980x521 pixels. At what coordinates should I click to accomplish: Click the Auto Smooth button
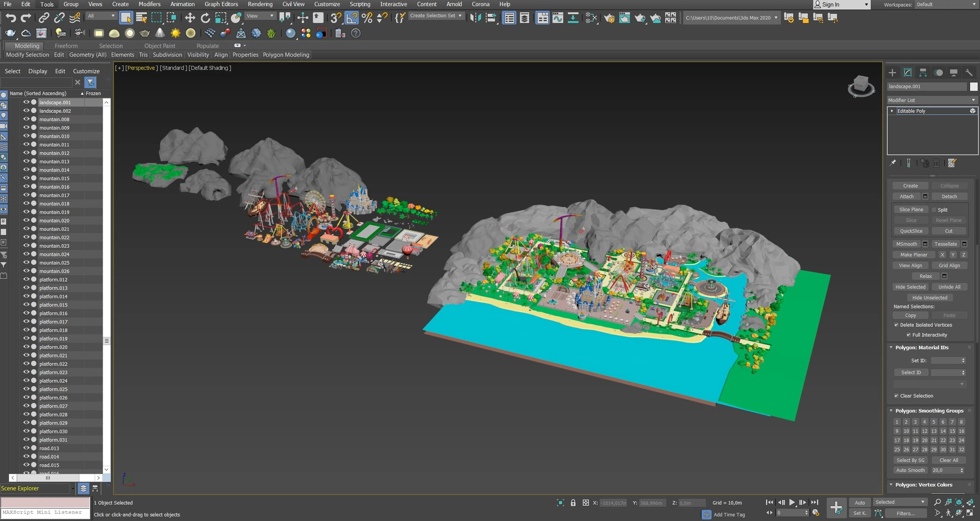coord(910,470)
